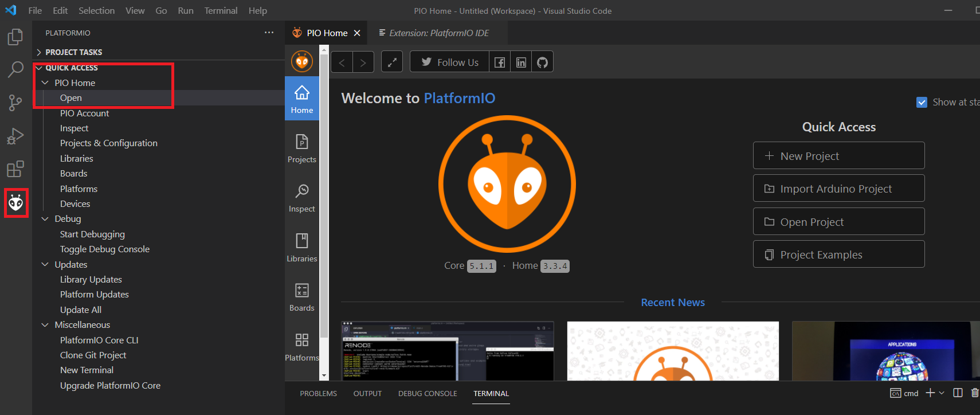Switch to the PROBLEMS panel tab

point(318,393)
